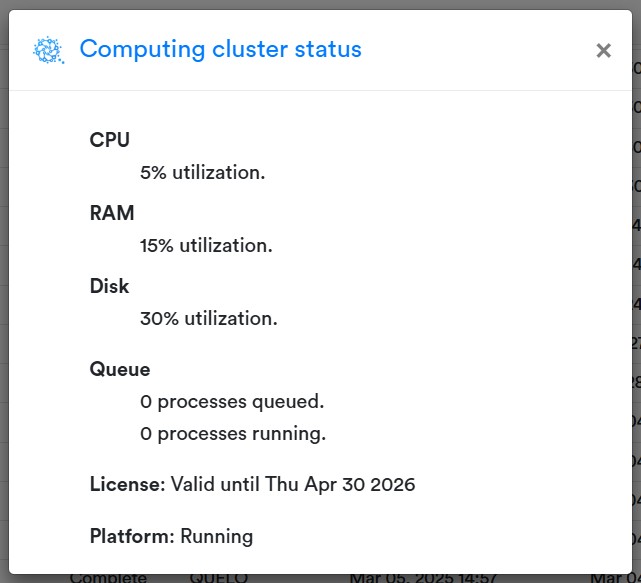Click the Complete status cell behind the dialog

[108, 577]
